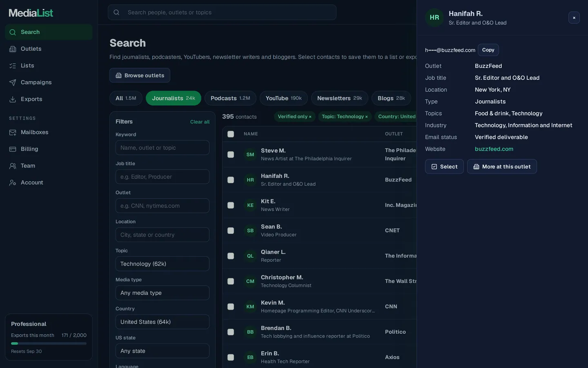Screen dimensions: 588x368
Task: Click the top search people, outlets or topics field
Action: click(x=222, y=12)
